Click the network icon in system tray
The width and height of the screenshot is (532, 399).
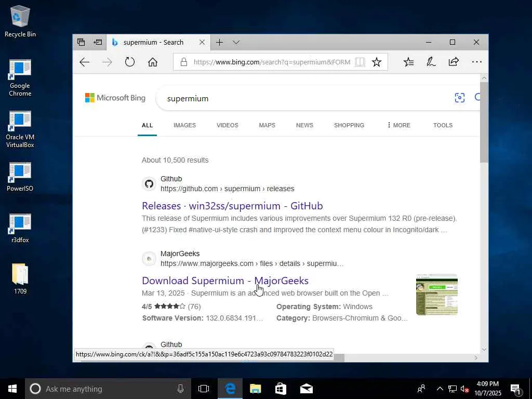(x=453, y=389)
